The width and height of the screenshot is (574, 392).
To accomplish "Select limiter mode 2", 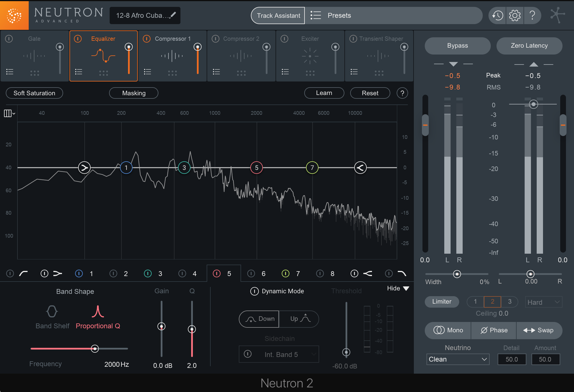I will coord(492,302).
